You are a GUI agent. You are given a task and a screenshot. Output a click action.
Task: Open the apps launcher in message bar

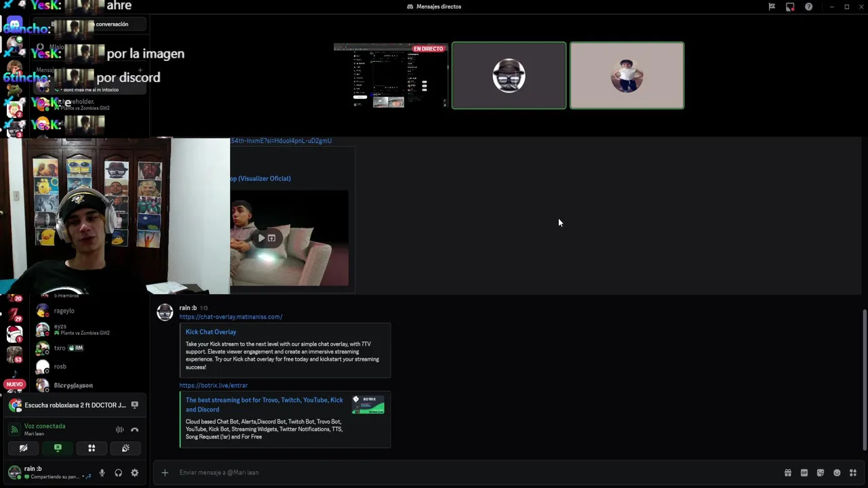pyautogui.click(x=853, y=472)
